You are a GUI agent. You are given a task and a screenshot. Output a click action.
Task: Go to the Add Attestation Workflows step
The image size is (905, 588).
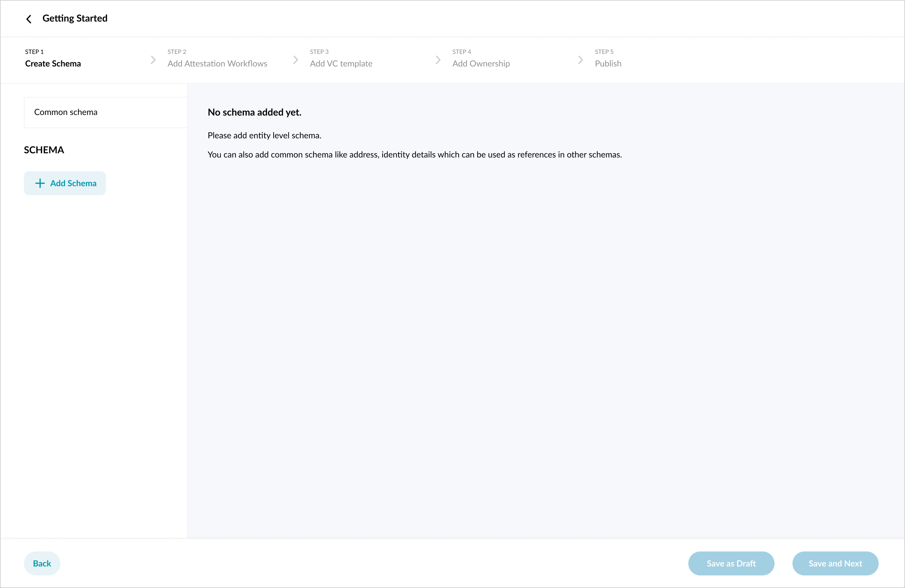point(217,63)
